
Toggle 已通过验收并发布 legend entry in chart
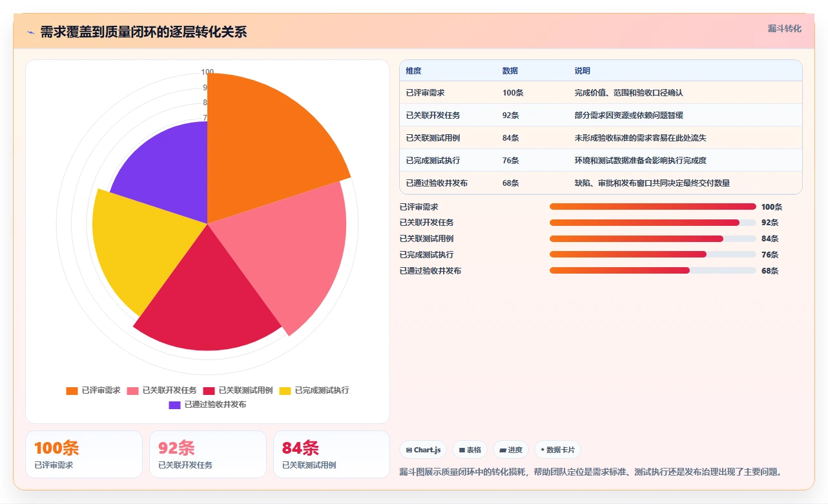[208, 405]
